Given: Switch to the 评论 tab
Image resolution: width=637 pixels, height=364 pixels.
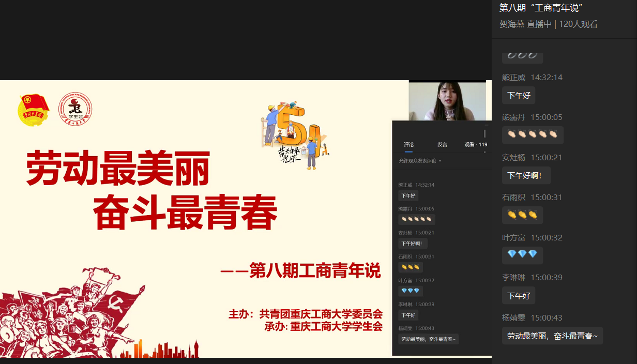Looking at the screenshot, I should pyautogui.click(x=408, y=145).
